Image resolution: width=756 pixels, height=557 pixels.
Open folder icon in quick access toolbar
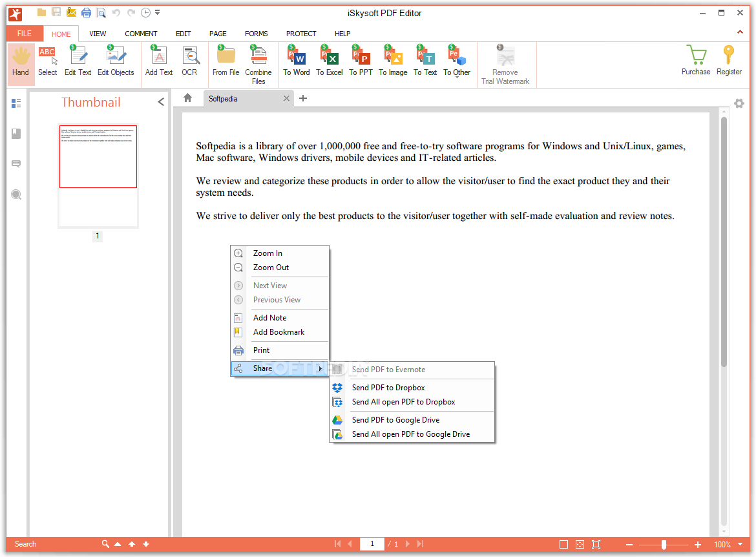point(41,12)
